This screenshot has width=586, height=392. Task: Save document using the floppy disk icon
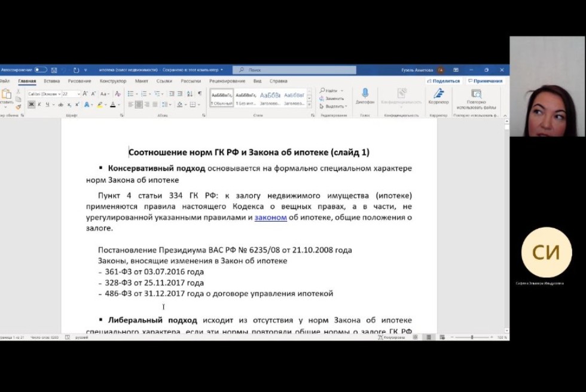pyautogui.click(x=54, y=70)
